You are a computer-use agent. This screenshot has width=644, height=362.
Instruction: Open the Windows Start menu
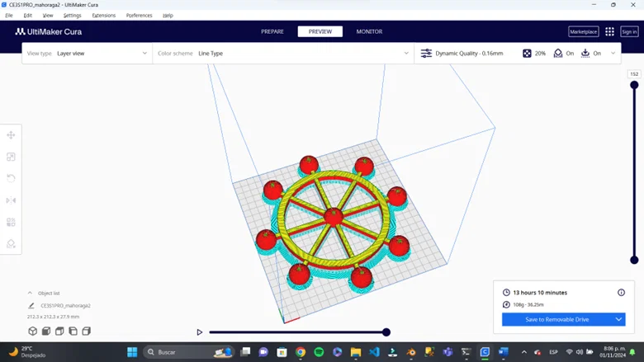click(132, 352)
